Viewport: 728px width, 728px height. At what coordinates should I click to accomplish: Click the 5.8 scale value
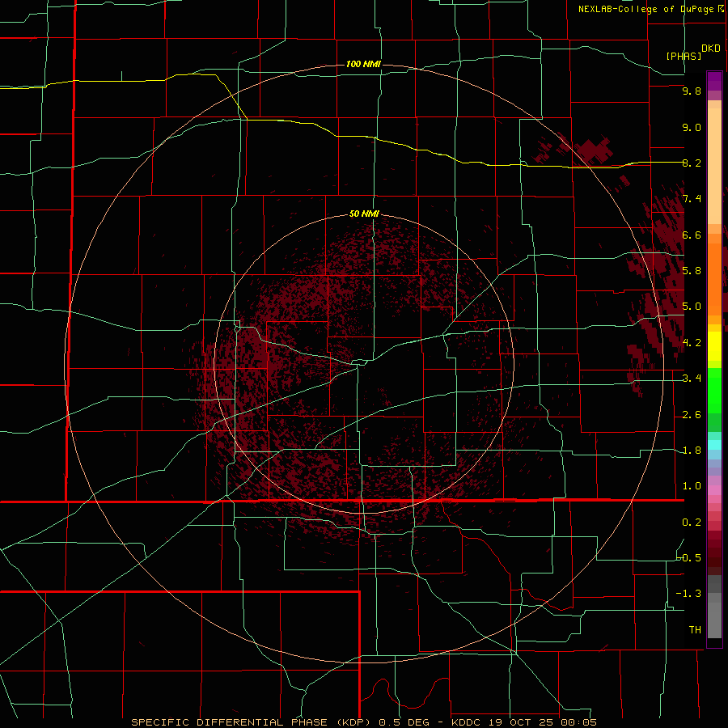pyautogui.click(x=692, y=271)
